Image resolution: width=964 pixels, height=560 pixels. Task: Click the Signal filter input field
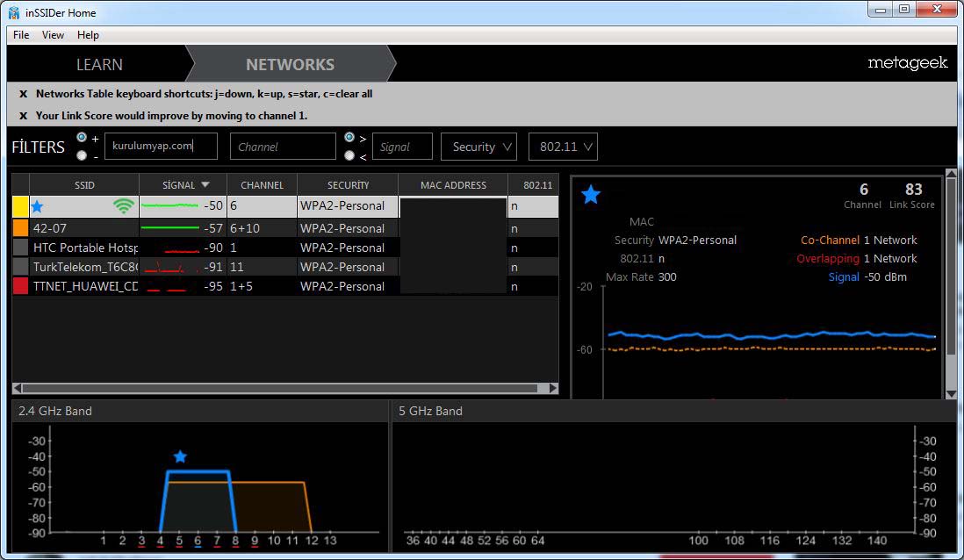[x=402, y=147]
